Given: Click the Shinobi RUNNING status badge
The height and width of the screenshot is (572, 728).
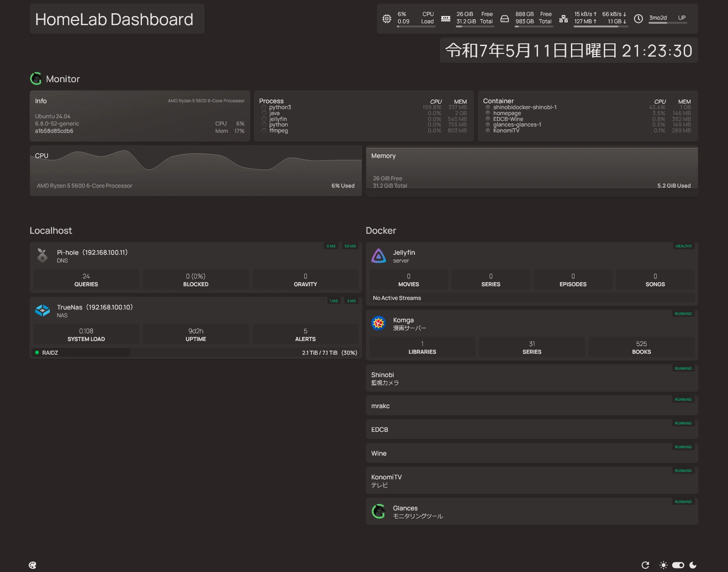Looking at the screenshot, I should point(683,368).
